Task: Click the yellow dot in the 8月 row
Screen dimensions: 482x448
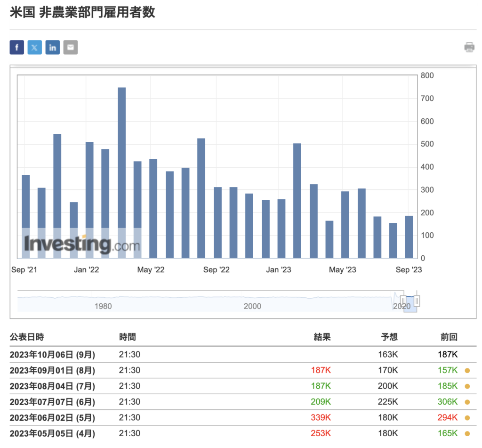Action: [467, 370]
